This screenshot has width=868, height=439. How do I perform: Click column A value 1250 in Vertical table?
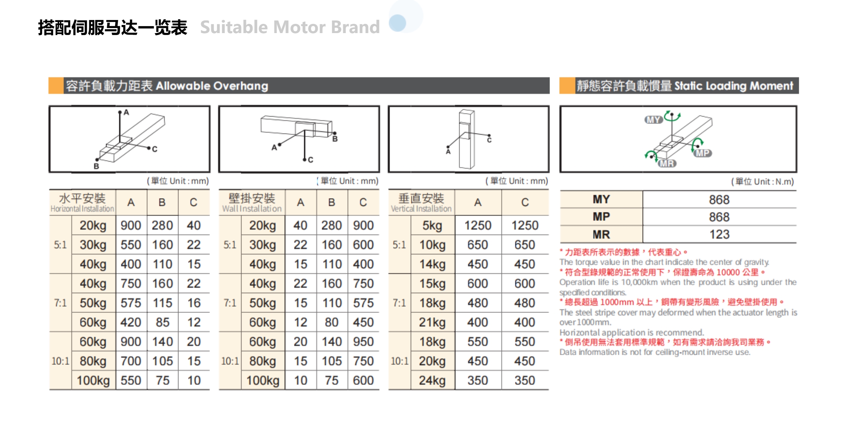coord(478,225)
